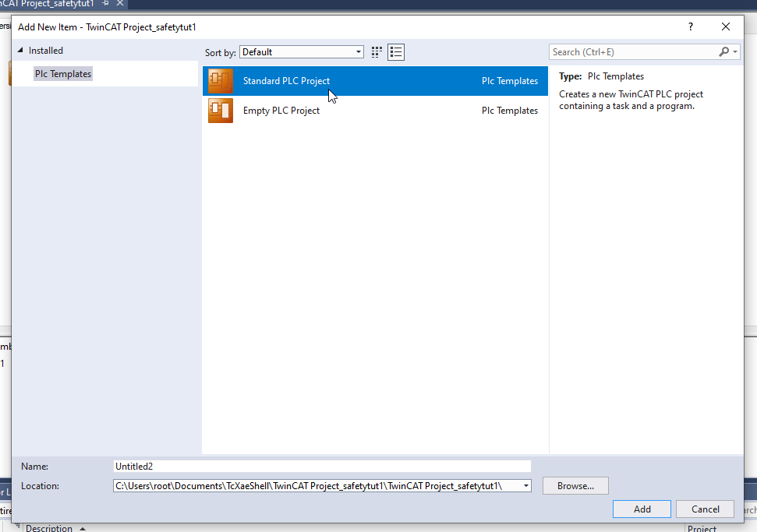Click the Standard PLC Project orange icon
The height and width of the screenshot is (532, 757).
(221, 81)
